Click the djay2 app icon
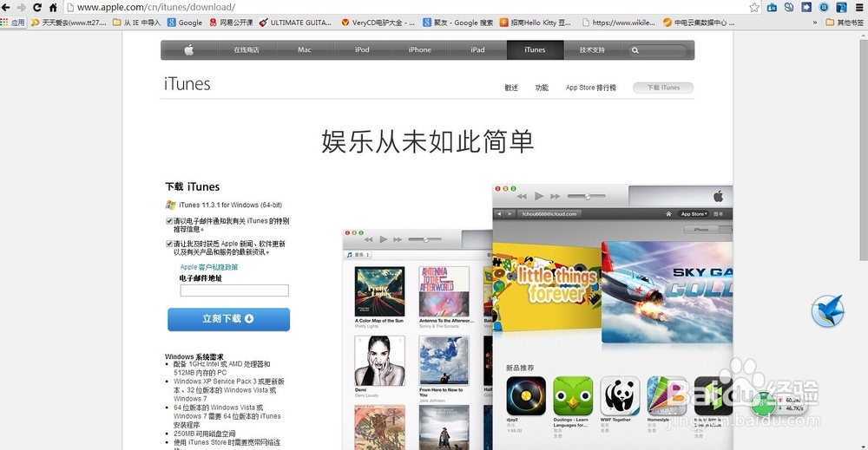Screen dimensions: 868x450 pyautogui.click(x=526, y=396)
